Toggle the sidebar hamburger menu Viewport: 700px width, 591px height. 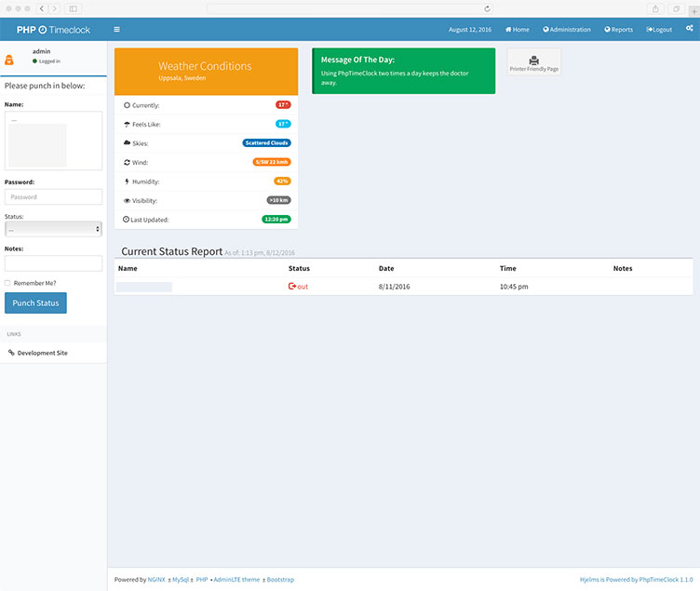116,29
